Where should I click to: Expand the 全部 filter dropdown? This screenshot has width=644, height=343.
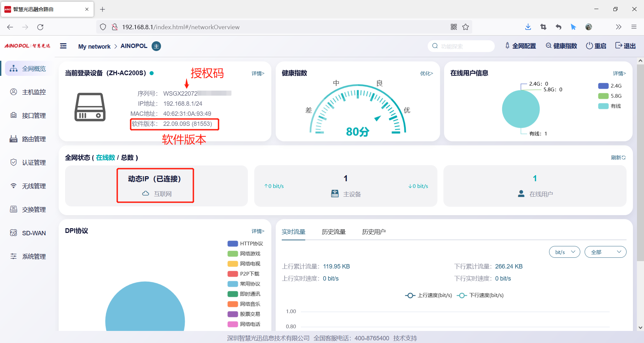click(x=605, y=252)
